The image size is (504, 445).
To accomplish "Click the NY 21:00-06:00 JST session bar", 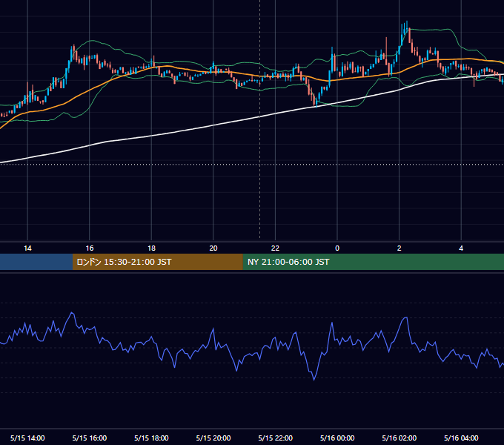I will 373,262.
